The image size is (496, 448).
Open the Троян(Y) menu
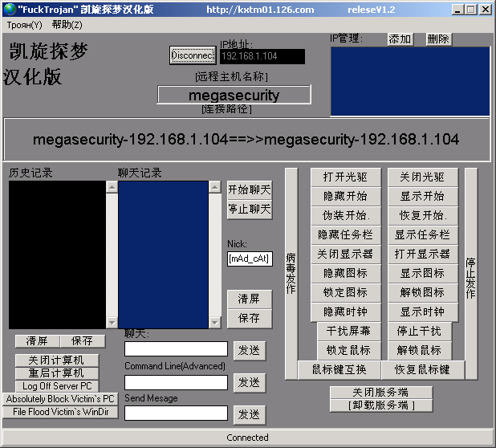(x=24, y=25)
